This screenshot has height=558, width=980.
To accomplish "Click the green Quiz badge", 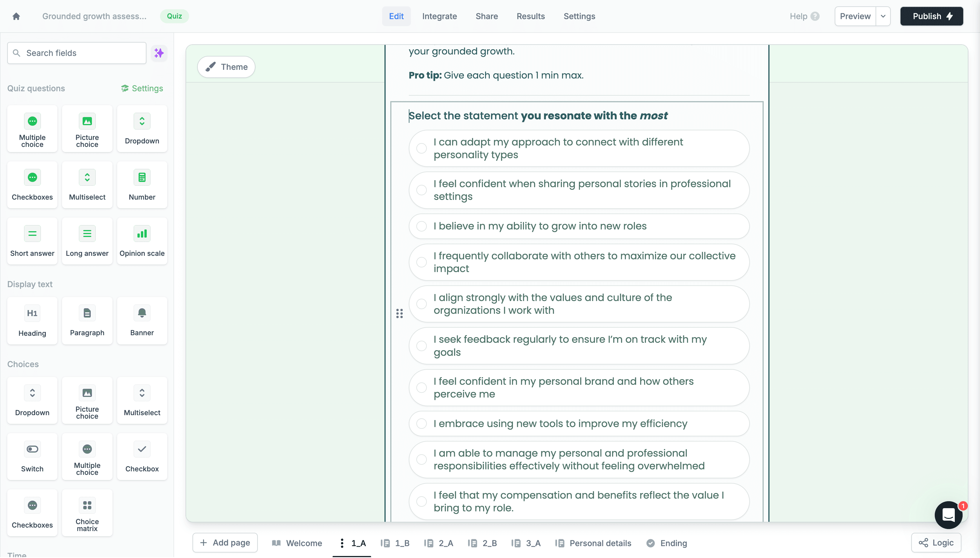I will [x=175, y=16].
